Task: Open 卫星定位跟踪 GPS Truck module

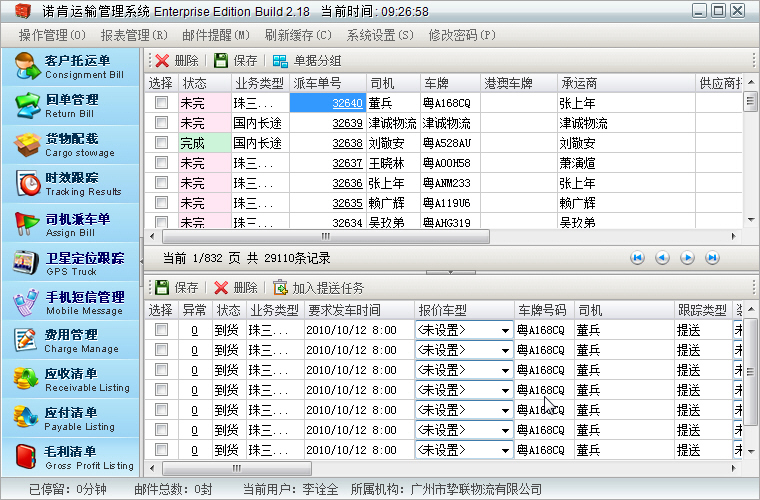Action: pos(70,263)
